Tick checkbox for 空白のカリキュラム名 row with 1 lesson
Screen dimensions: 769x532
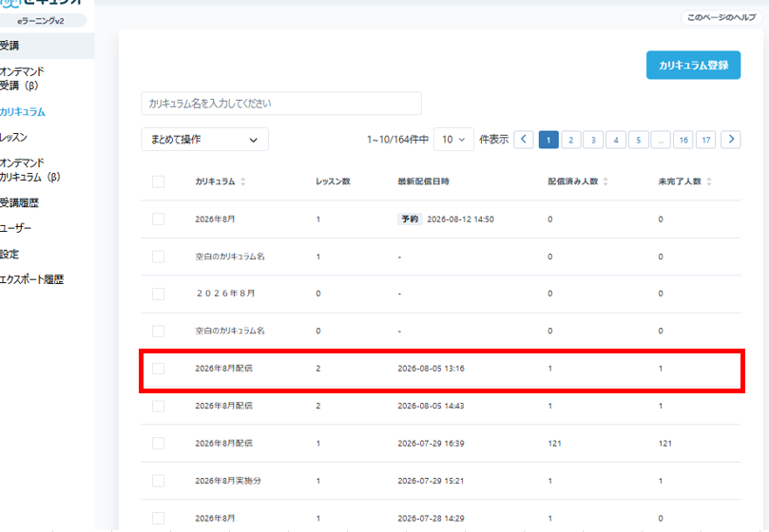(158, 256)
